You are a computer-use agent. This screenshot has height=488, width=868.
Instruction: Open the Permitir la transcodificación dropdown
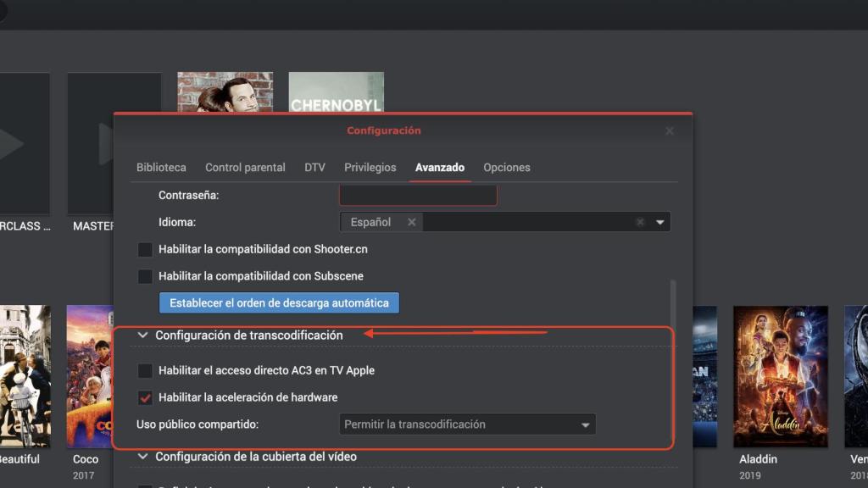point(466,424)
